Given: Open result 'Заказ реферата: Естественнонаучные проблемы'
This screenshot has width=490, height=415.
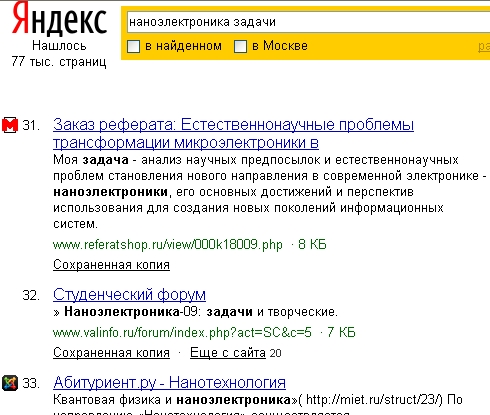Looking at the screenshot, I should (233, 134).
